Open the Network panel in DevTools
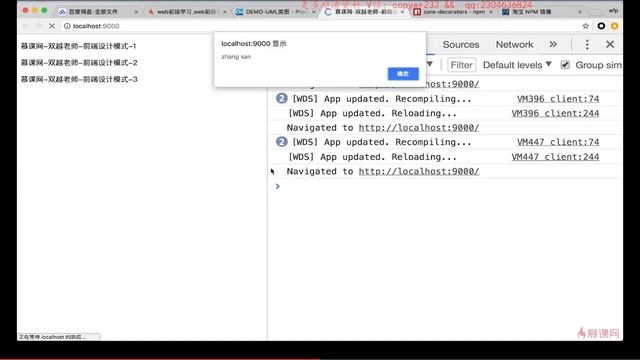Screen dimensions: 640x360 pyautogui.click(x=514, y=44)
